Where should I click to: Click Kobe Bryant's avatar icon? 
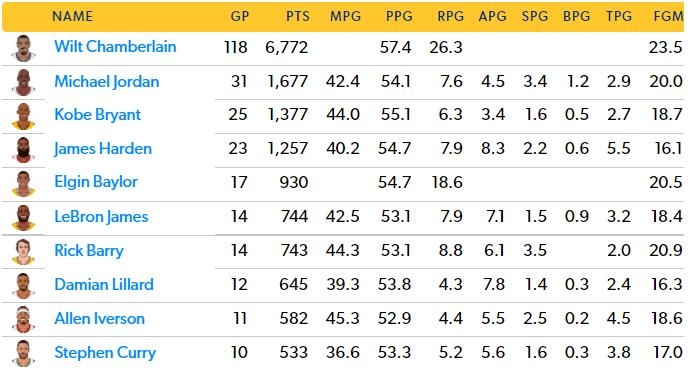click(23, 116)
